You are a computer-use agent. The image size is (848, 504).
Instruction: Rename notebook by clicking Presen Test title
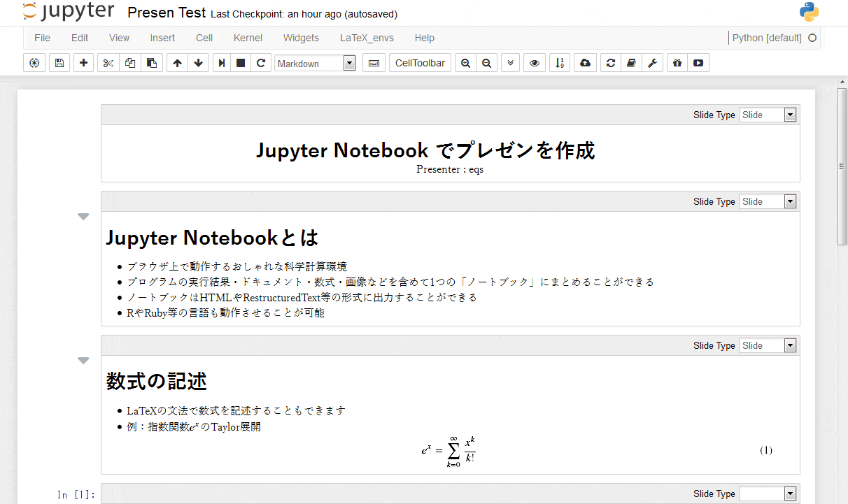pyautogui.click(x=167, y=13)
